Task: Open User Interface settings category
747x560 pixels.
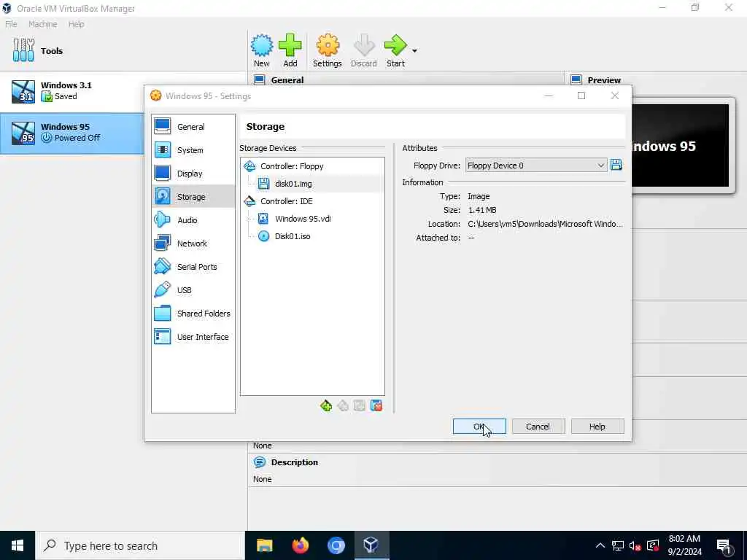Action: (193, 337)
